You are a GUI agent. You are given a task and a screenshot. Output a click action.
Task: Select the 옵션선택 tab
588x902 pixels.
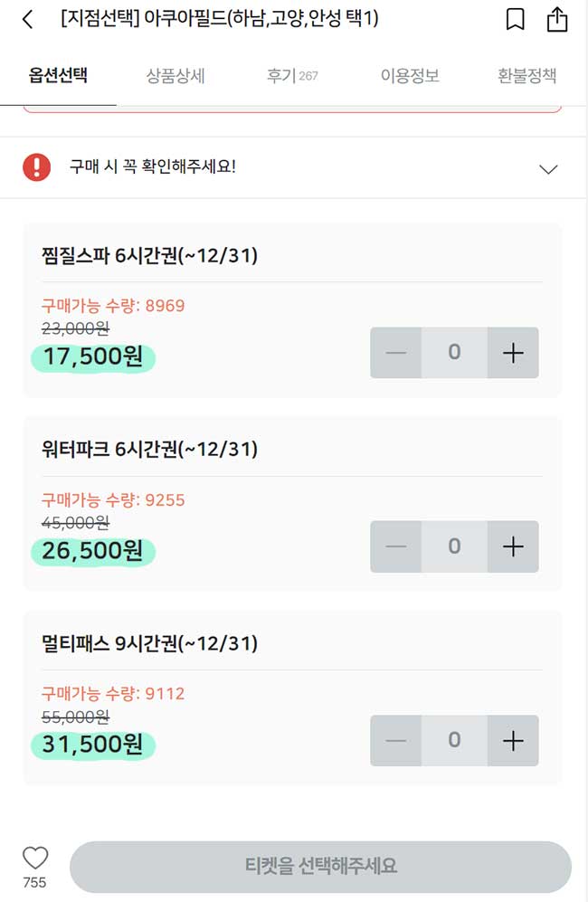click(58, 77)
